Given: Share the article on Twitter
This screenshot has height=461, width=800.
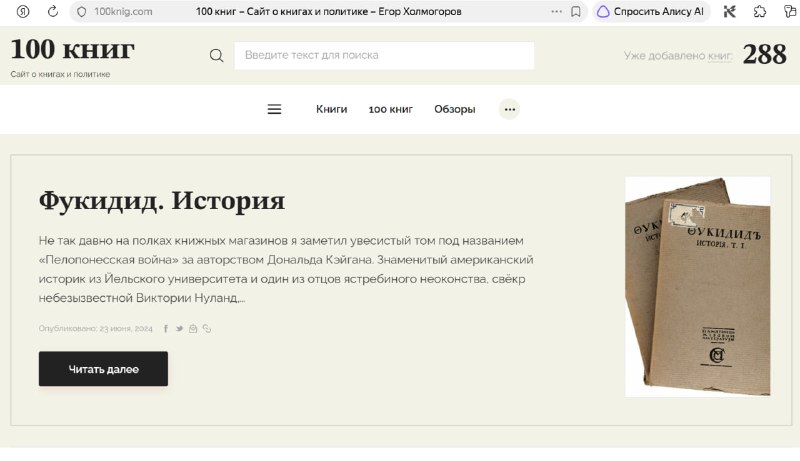Looking at the screenshot, I should click(x=179, y=329).
